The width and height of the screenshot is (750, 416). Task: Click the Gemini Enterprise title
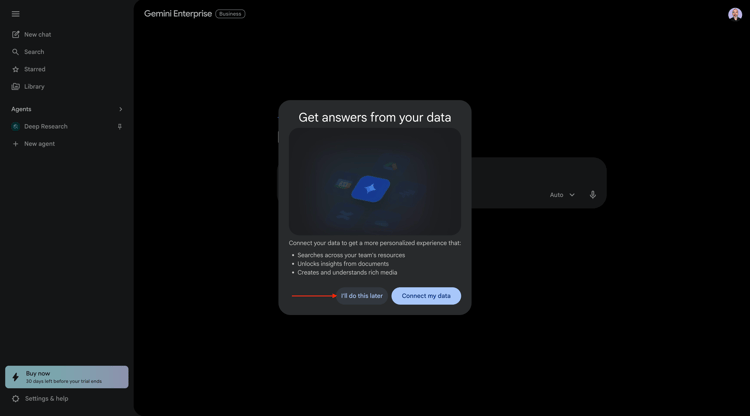point(178,14)
